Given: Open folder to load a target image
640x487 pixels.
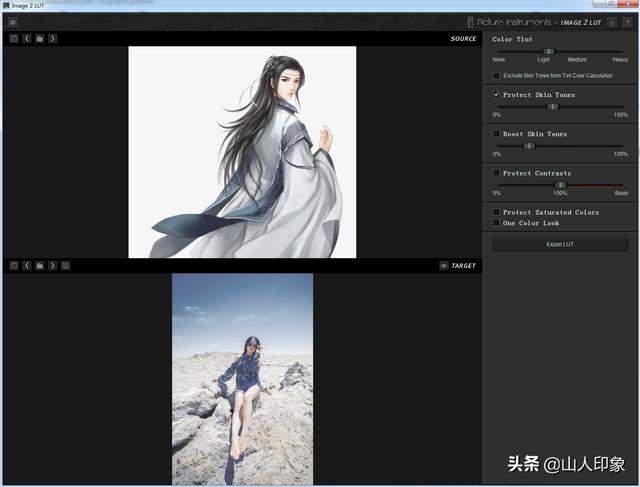Looking at the screenshot, I should 40,266.
